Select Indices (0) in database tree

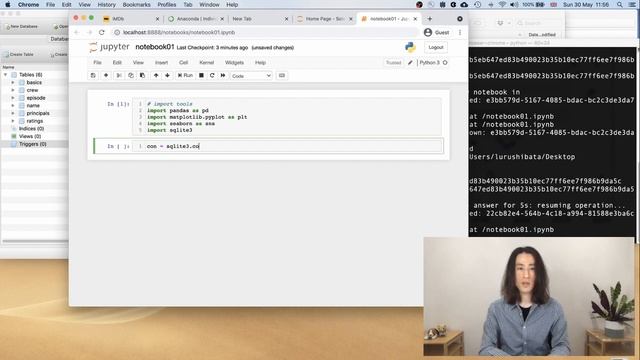tap(31, 129)
